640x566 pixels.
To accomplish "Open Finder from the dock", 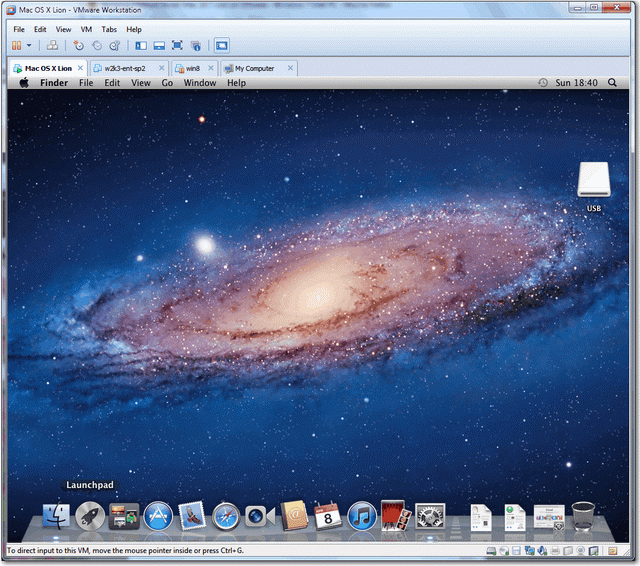I will [x=56, y=516].
